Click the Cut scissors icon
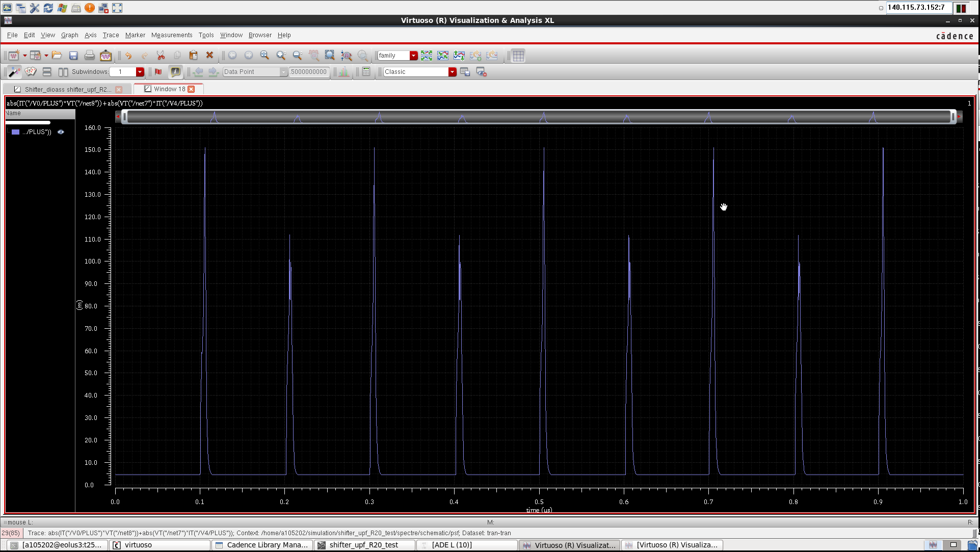Viewport: 980px width, 552px height. tap(161, 56)
